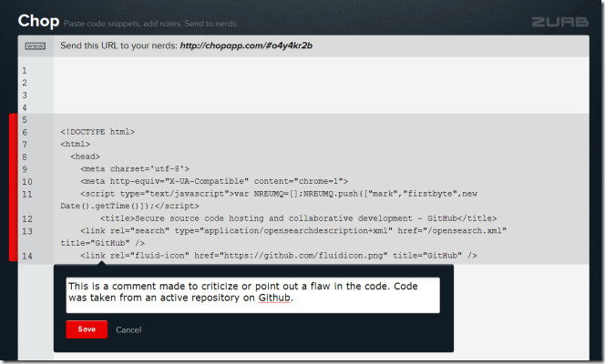Image resolution: width=605 pixels, height=364 pixels.
Task: Select line number 4
Action: click(x=25, y=107)
